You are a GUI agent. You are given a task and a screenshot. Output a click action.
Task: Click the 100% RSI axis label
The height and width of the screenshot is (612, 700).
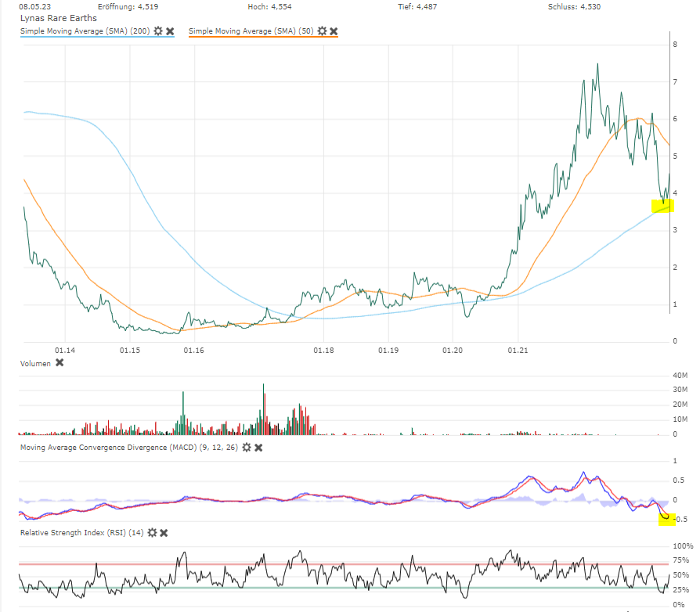tap(683, 545)
